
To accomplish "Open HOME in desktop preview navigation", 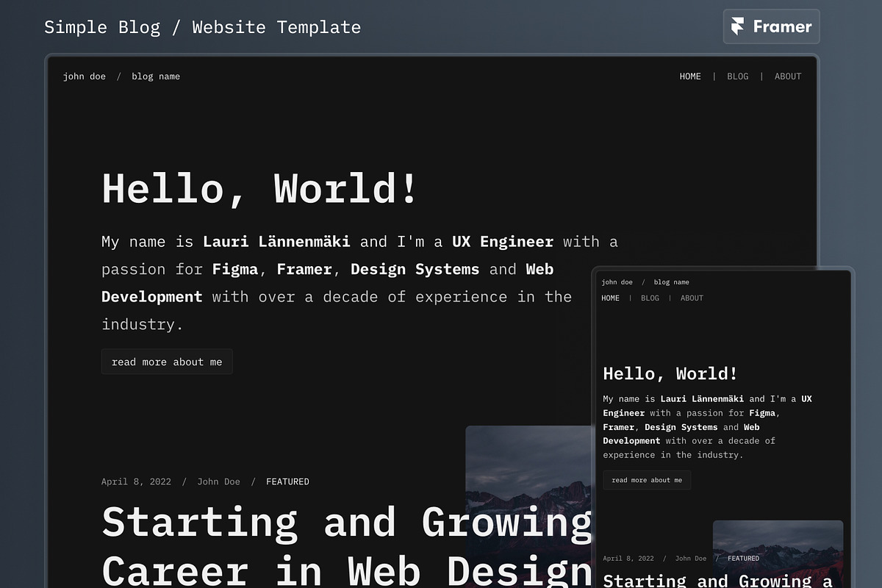I will point(690,76).
